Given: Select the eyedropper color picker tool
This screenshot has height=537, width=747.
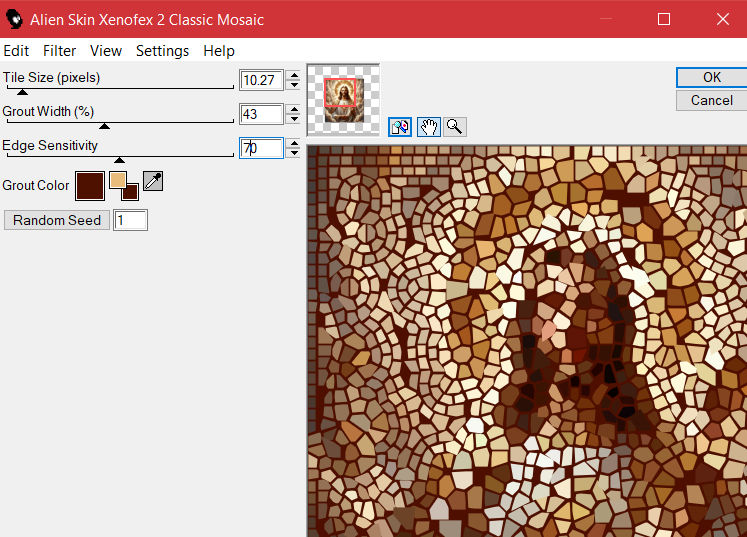Looking at the screenshot, I should (x=153, y=181).
